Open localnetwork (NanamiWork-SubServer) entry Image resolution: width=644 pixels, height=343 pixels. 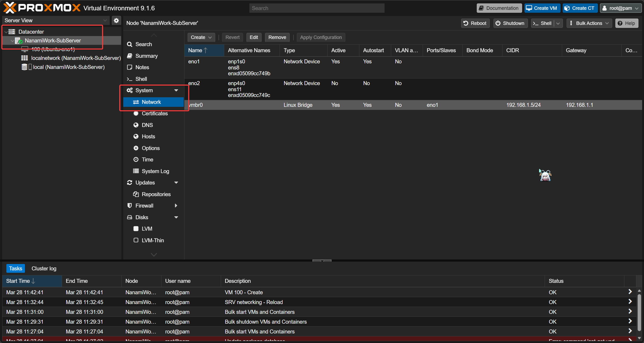pyautogui.click(x=76, y=58)
